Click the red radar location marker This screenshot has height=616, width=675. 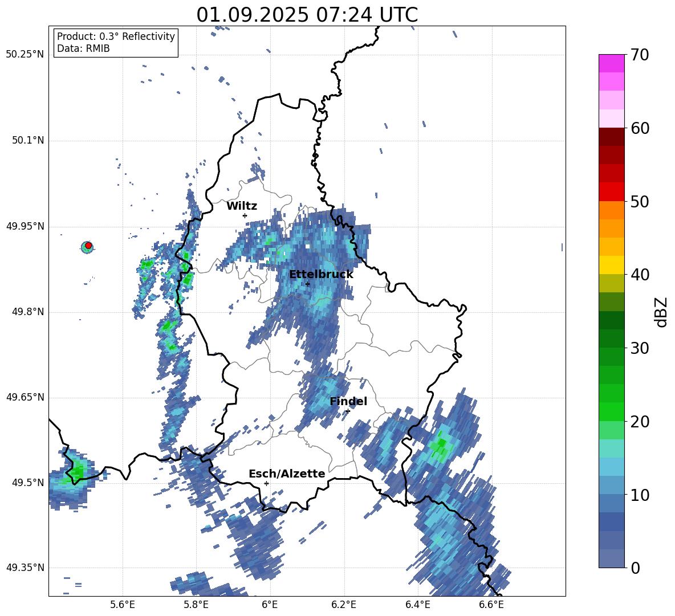(88, 246)
